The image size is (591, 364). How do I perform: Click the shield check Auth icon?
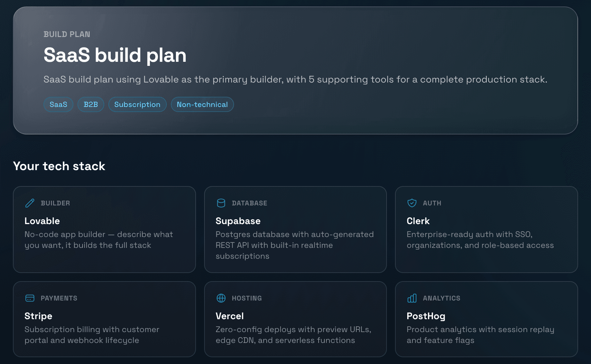tap(412, 203)
